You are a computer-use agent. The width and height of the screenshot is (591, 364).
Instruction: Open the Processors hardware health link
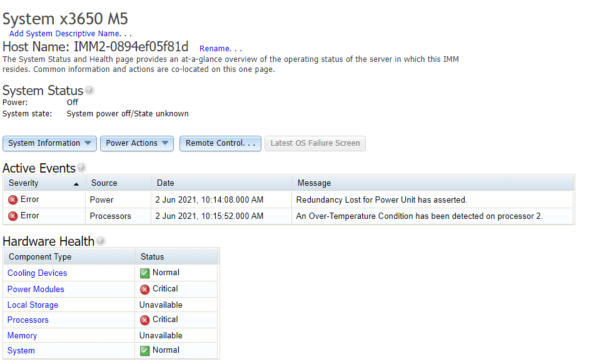coord(28,320)
